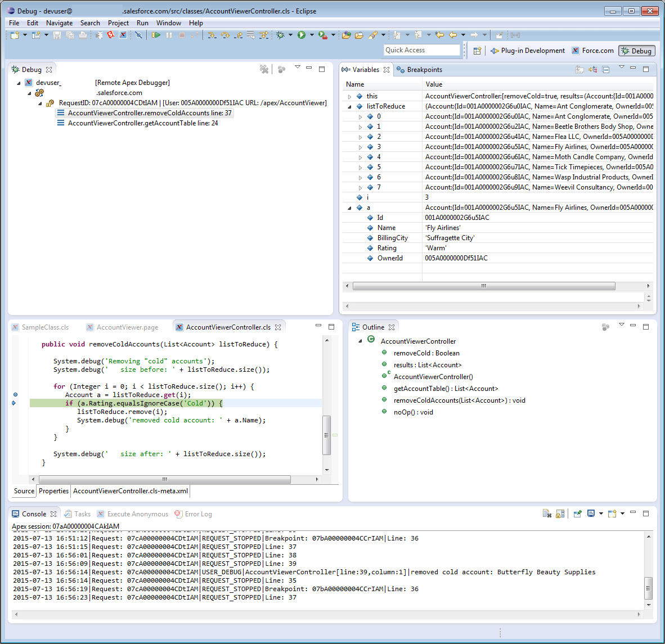Click the Print icon in toolbar
The image size is (665, 644).
[83, 35]
